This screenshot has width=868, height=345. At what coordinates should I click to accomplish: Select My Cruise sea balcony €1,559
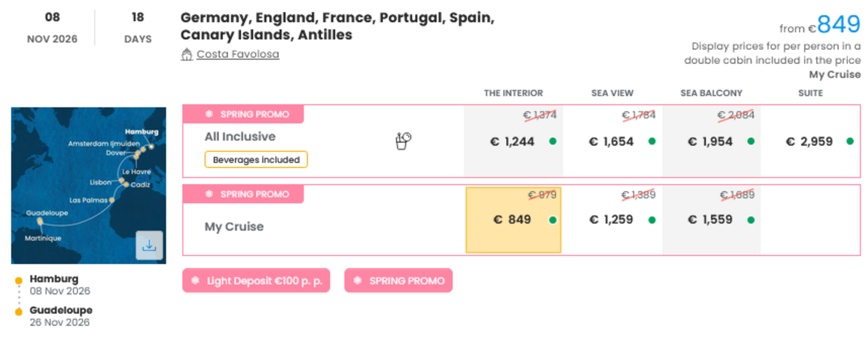coord(710,220)
